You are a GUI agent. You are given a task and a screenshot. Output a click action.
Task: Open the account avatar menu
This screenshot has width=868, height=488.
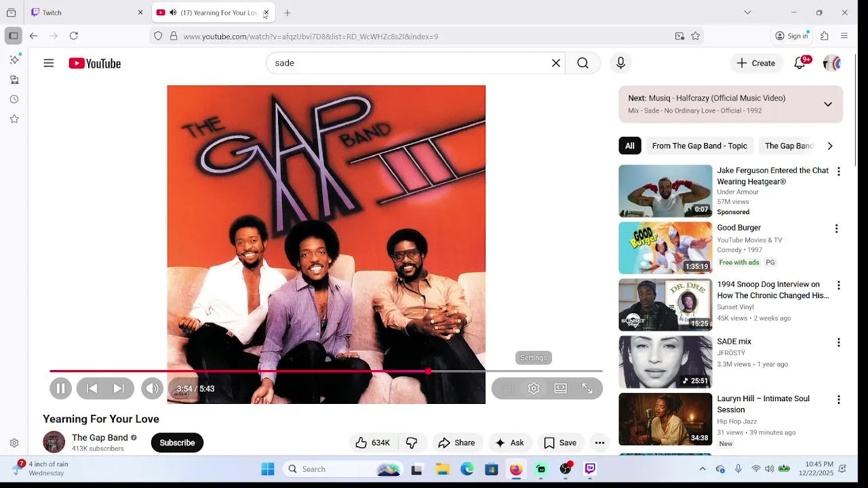pyautogui.click(x=832, y=63)
